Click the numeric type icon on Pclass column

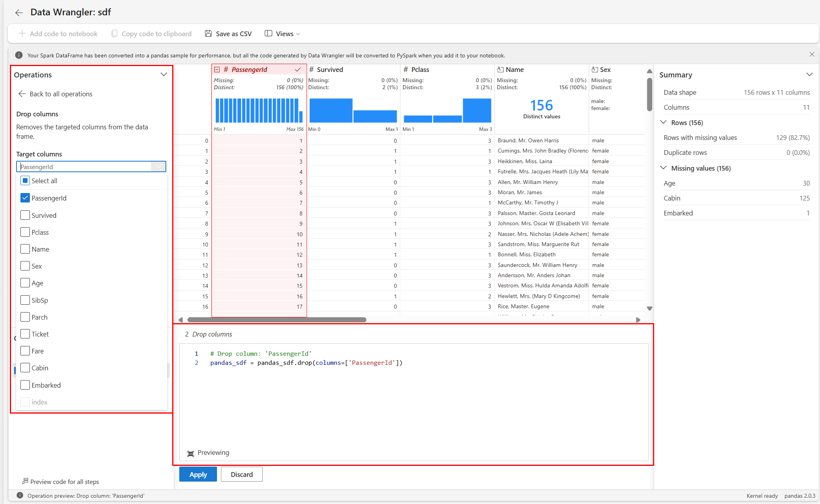point(406,70)
